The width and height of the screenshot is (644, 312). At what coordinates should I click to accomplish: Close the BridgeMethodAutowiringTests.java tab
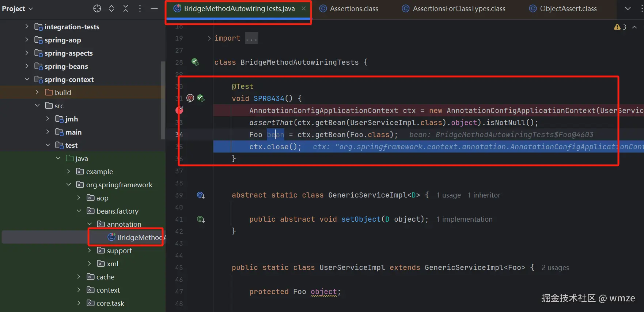pos(303,8)
